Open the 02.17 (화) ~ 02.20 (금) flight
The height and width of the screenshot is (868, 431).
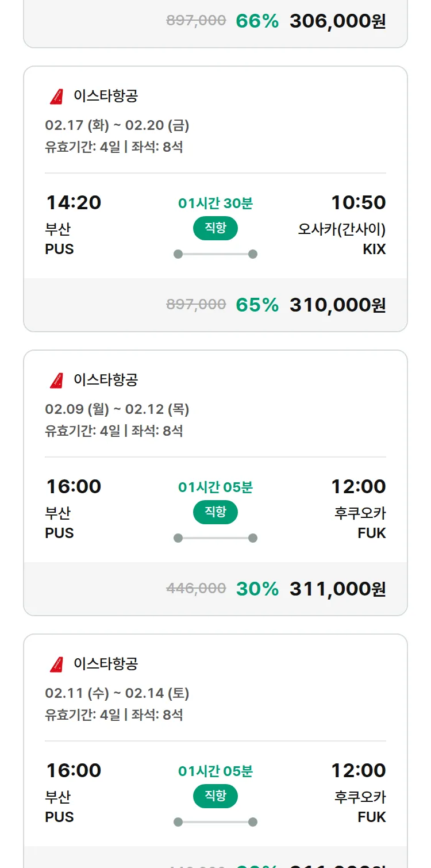[117, 125]
